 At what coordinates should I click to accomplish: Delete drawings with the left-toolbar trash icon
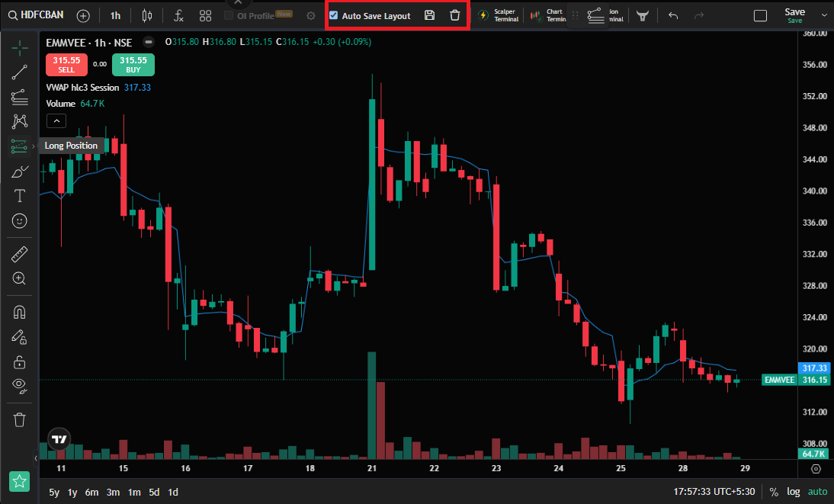(x=20, y=420)
